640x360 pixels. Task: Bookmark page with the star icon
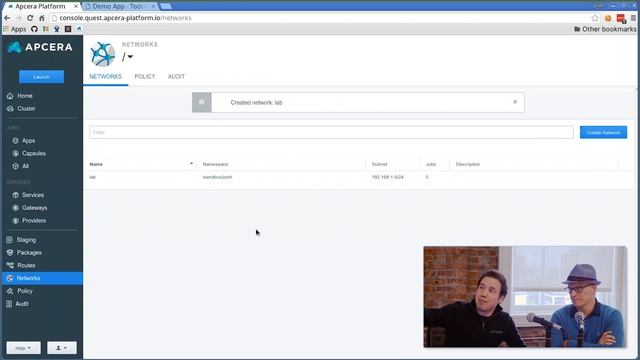pyautogui.click(x=595, y=18)
